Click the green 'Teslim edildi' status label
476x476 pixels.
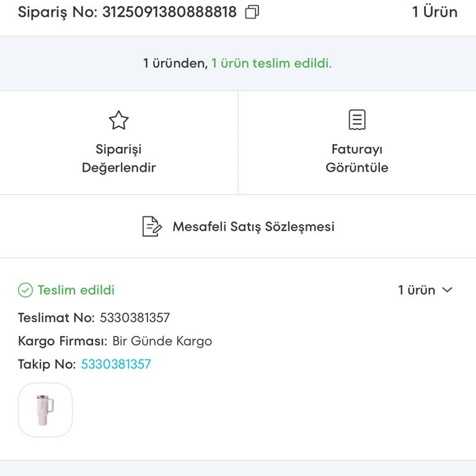tap(76, 290)
